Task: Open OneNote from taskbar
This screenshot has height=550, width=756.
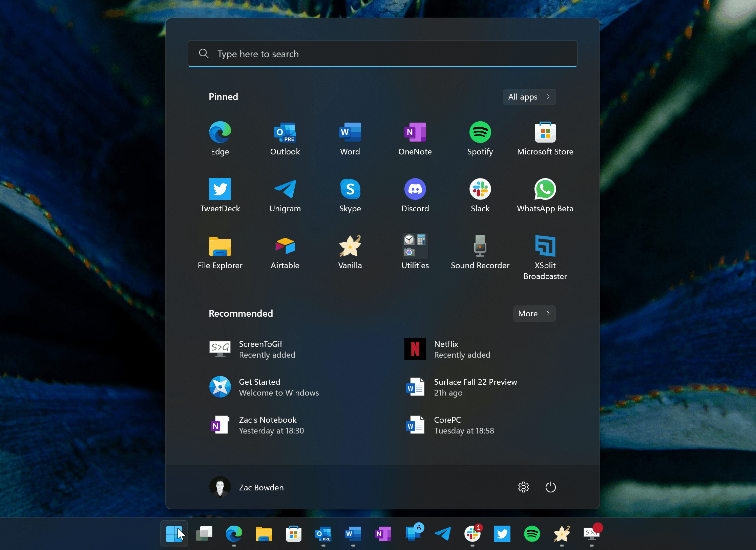Action: pyautogui.click(x=383, y=534)
